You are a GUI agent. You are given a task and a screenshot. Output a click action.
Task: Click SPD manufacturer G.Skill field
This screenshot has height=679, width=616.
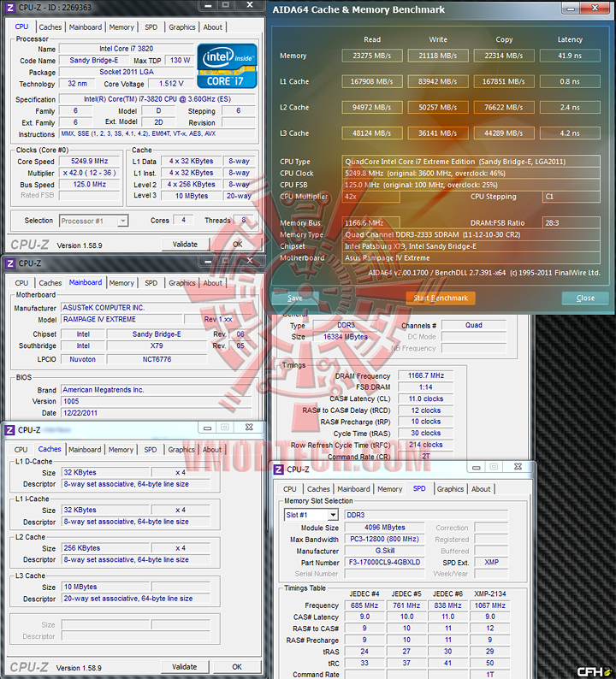pos(385,551)
